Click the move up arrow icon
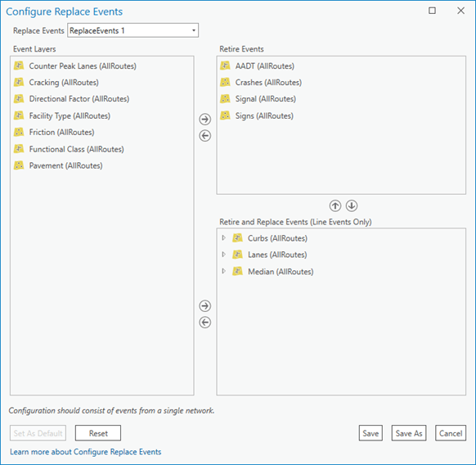476x465 pixels. coord(335,205)
